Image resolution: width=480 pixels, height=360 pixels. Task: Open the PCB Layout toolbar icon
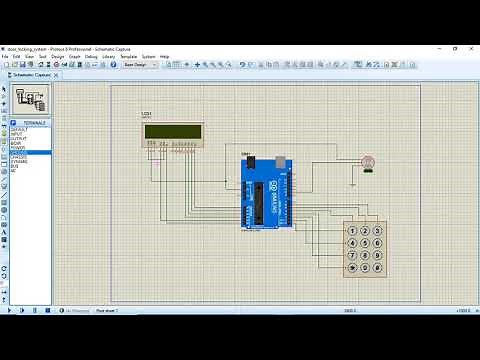[56, 65]
